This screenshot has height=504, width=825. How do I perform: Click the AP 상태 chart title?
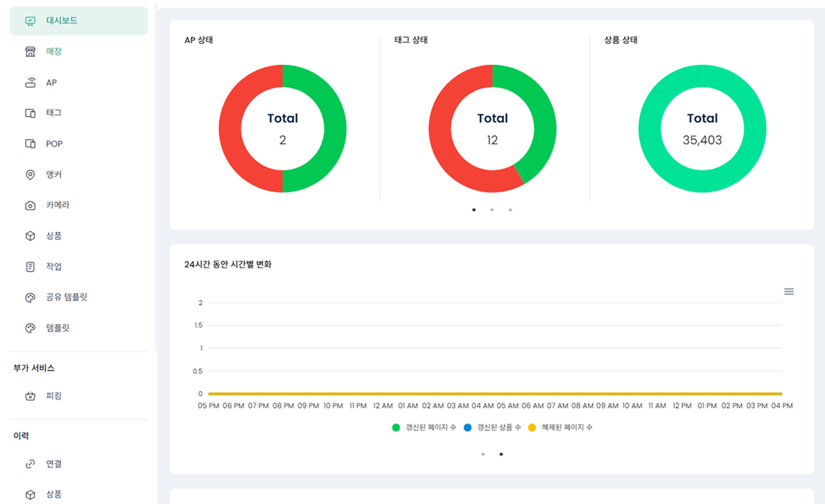[x=199, y=40]
